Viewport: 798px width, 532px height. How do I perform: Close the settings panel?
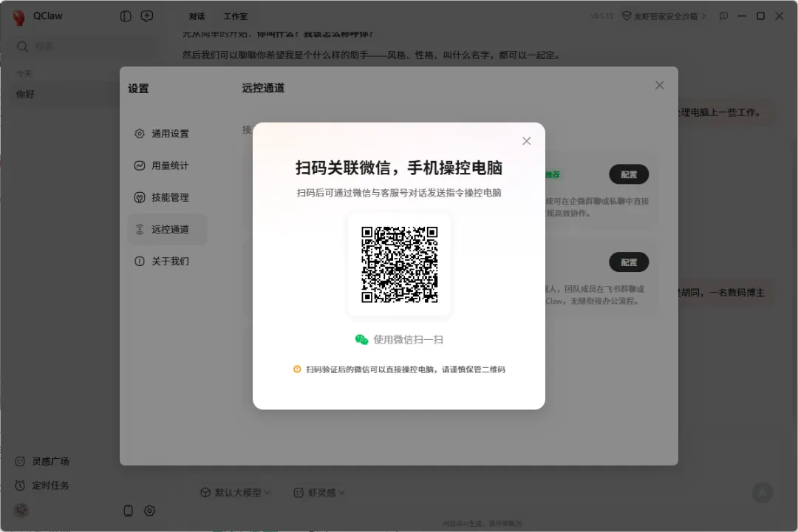coord(660,86)
